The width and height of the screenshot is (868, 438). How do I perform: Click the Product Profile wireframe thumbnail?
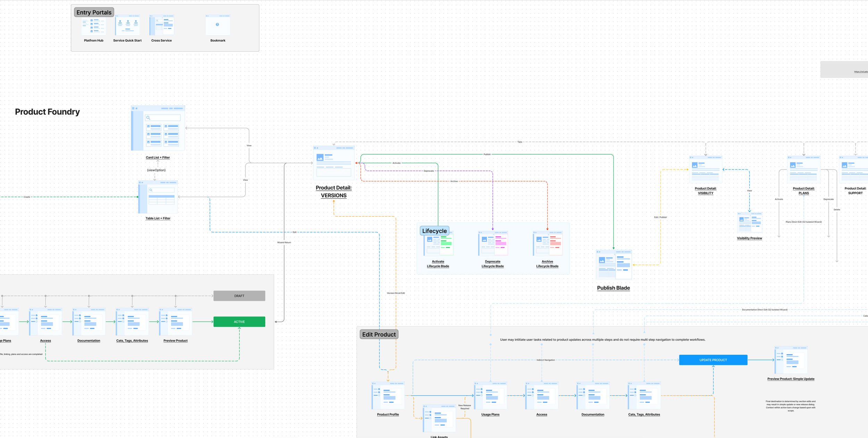[388, 396]
